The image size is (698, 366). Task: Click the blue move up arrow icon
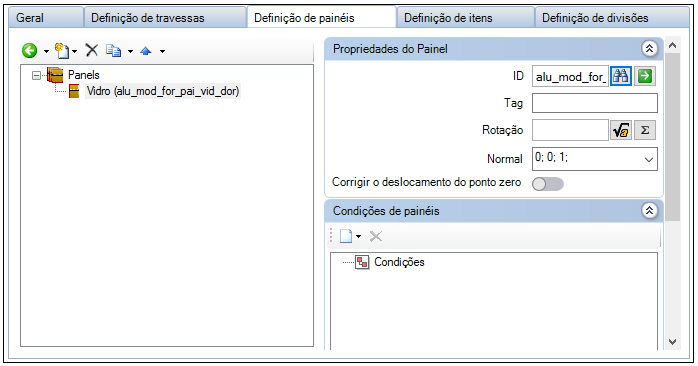tap(146, 51)
